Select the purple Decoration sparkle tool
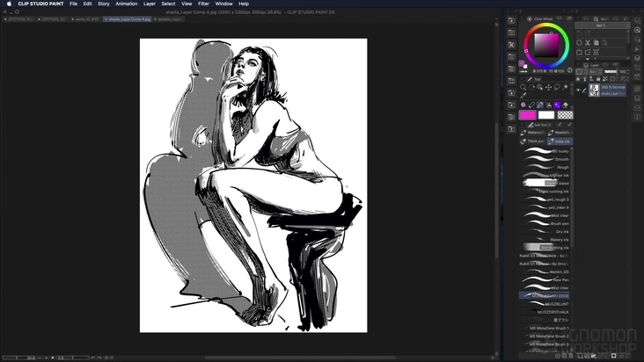Screen dimensions: 644x362 click(x=557, y=105)
